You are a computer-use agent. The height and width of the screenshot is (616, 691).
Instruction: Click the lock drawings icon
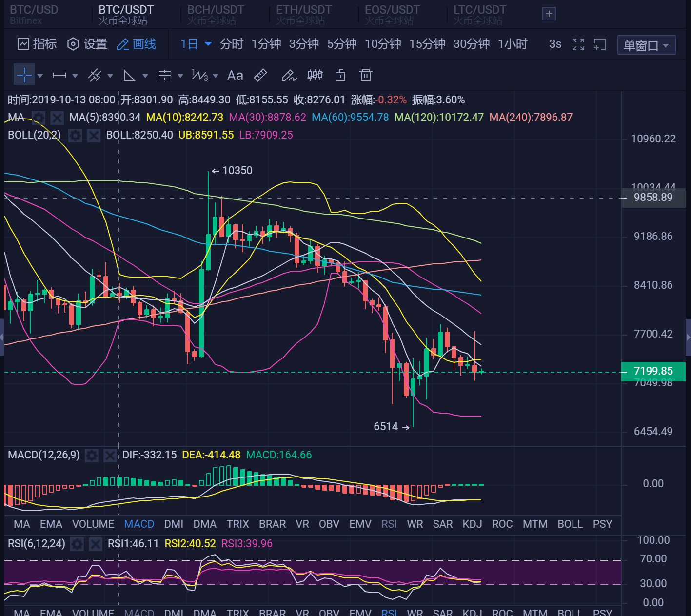[340, 75]
